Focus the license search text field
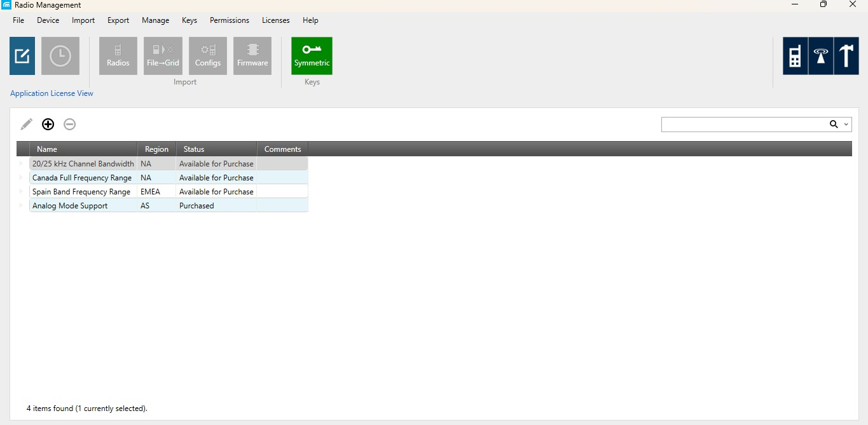The image size is (868, 425). [744, 125]
